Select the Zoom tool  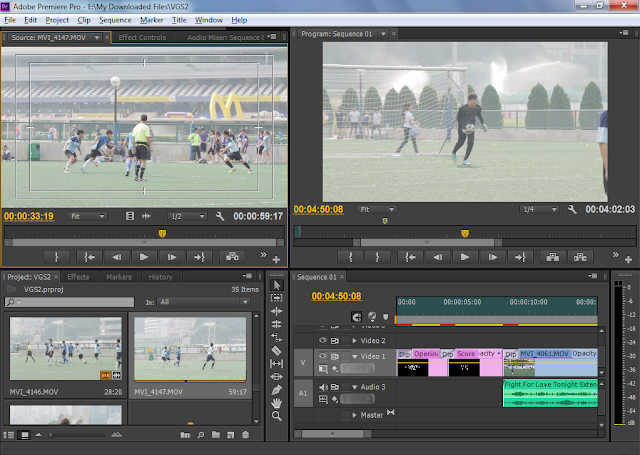click(x=277, y=416)
